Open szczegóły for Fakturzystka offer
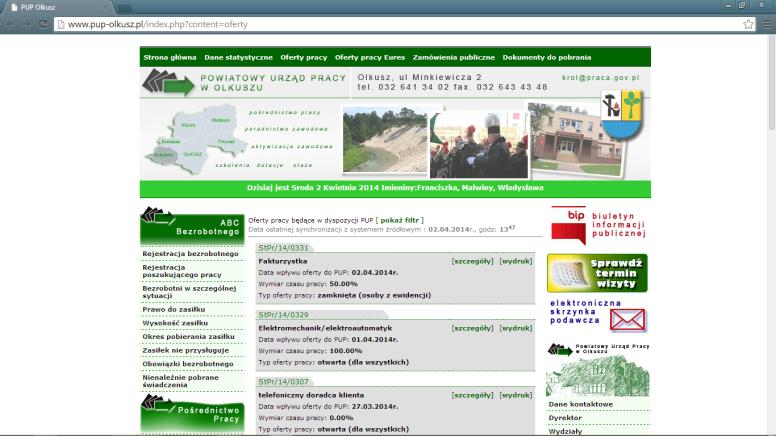Screen dimensions: 776x436 tap(472, 261)
